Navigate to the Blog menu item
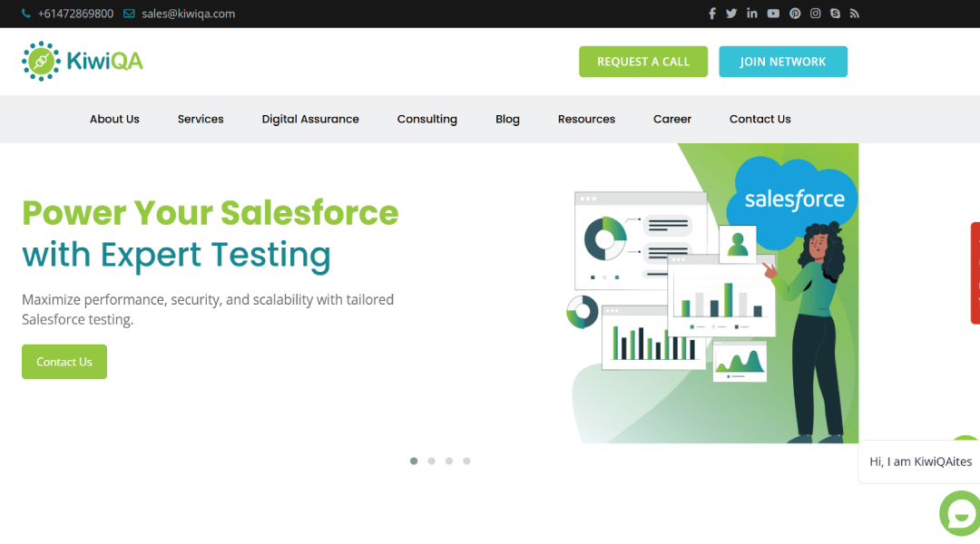This screenshot has width=980, height=544. (x=507, y=119)
